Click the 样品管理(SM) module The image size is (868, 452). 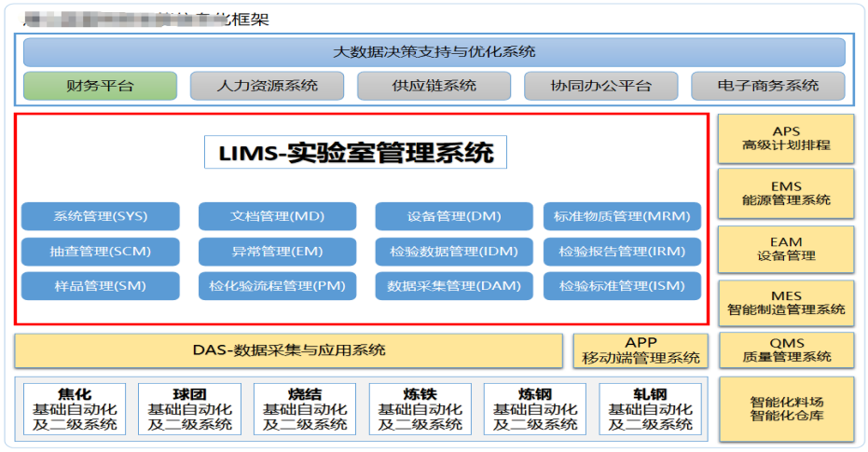click(100, 286)
